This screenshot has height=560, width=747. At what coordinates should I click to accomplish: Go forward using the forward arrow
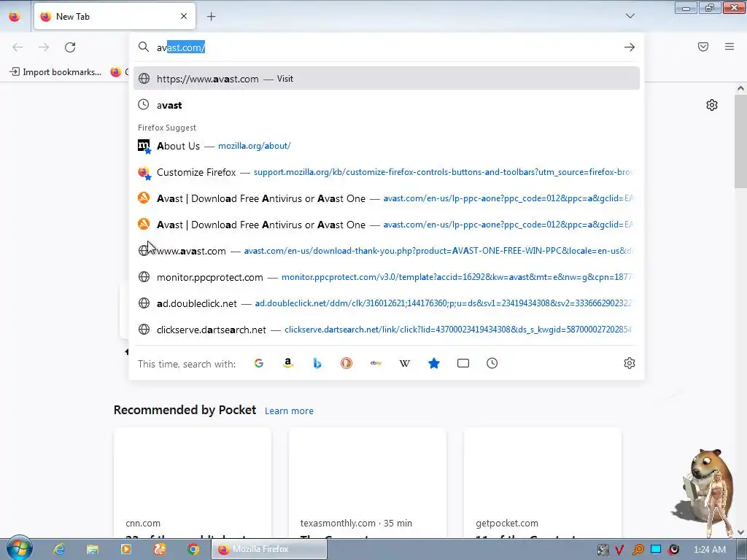click(44, 47)
